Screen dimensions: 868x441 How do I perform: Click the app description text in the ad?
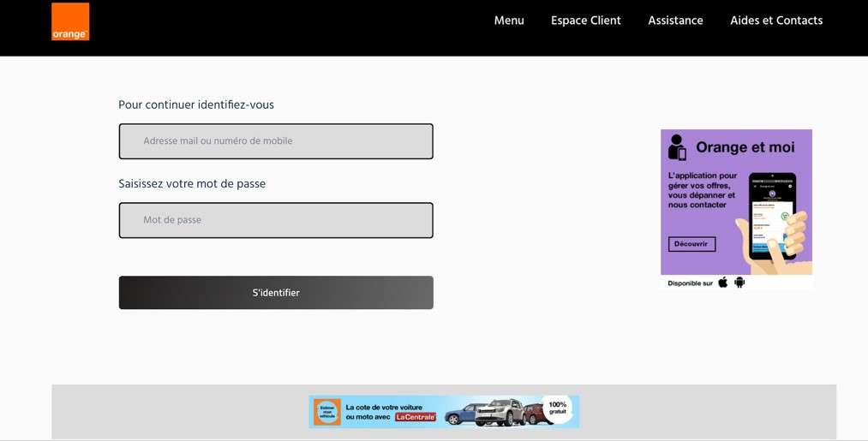703,190
